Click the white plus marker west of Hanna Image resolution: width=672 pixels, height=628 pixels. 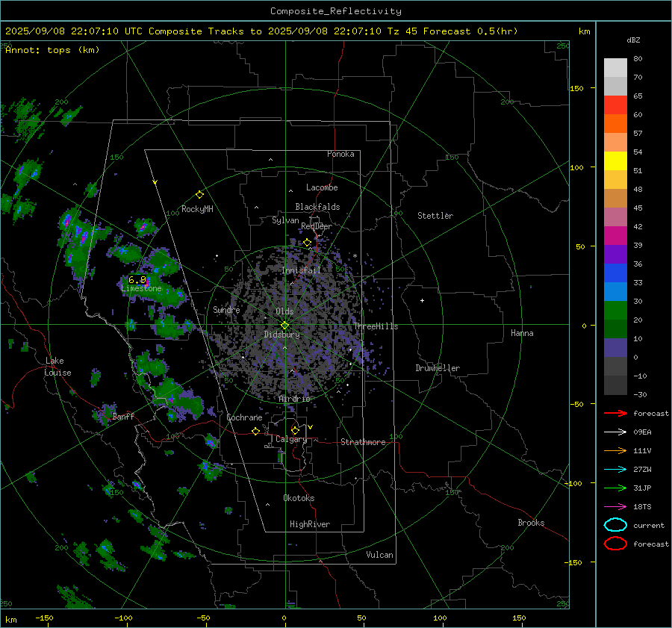coord(422,300)
